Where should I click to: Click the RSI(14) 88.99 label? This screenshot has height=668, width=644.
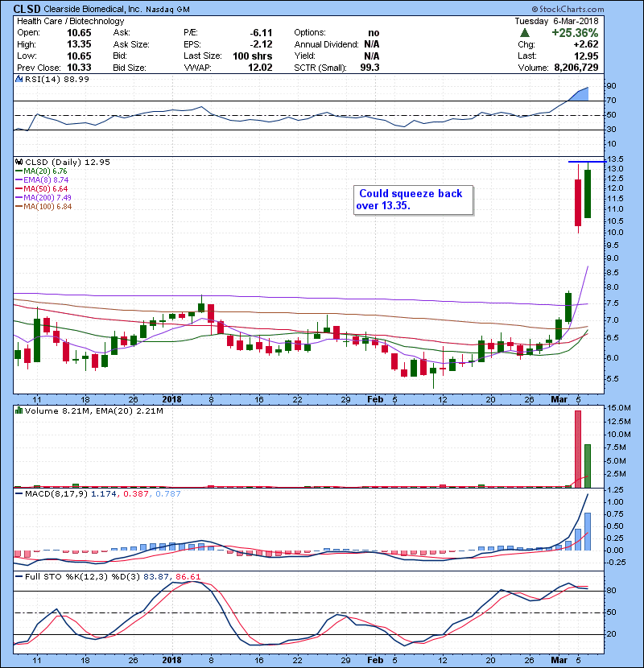(x=57, y=79)
